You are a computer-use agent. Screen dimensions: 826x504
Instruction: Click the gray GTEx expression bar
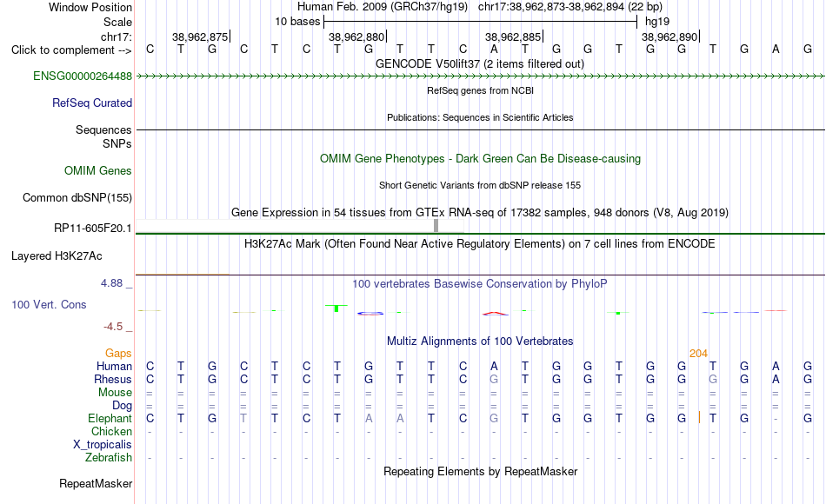(x=436, y=225)
